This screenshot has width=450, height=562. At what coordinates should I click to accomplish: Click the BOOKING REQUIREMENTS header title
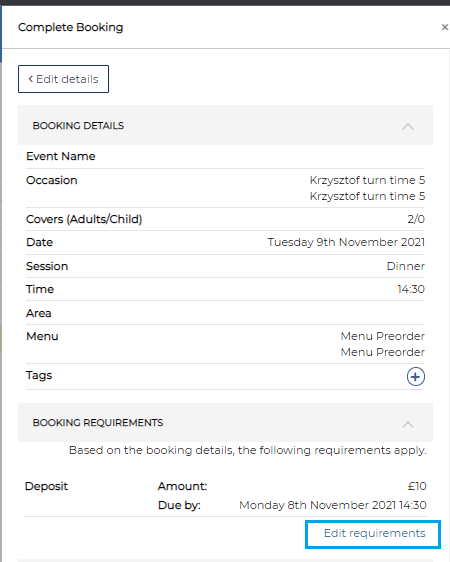(98, 423)
